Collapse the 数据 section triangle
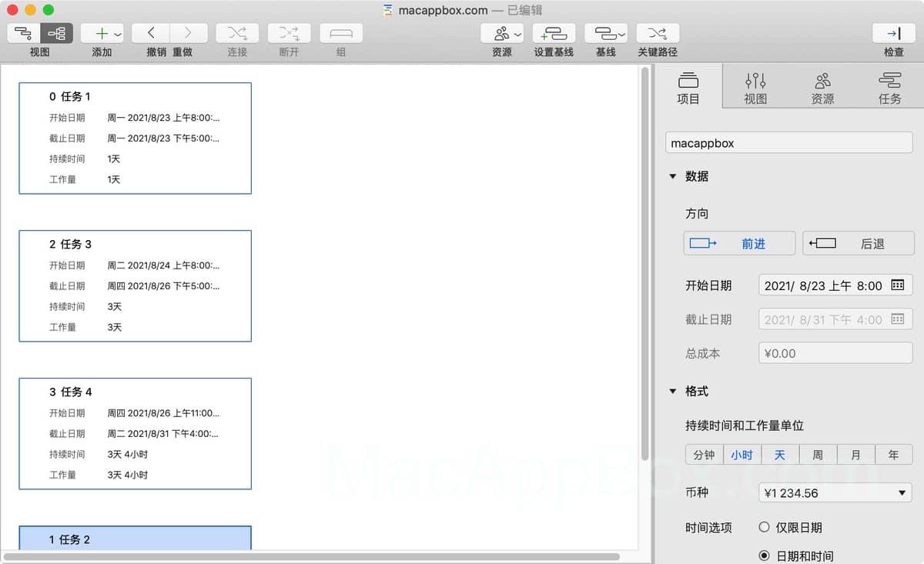This screenshot has width=924, height=564. (673, 176)
